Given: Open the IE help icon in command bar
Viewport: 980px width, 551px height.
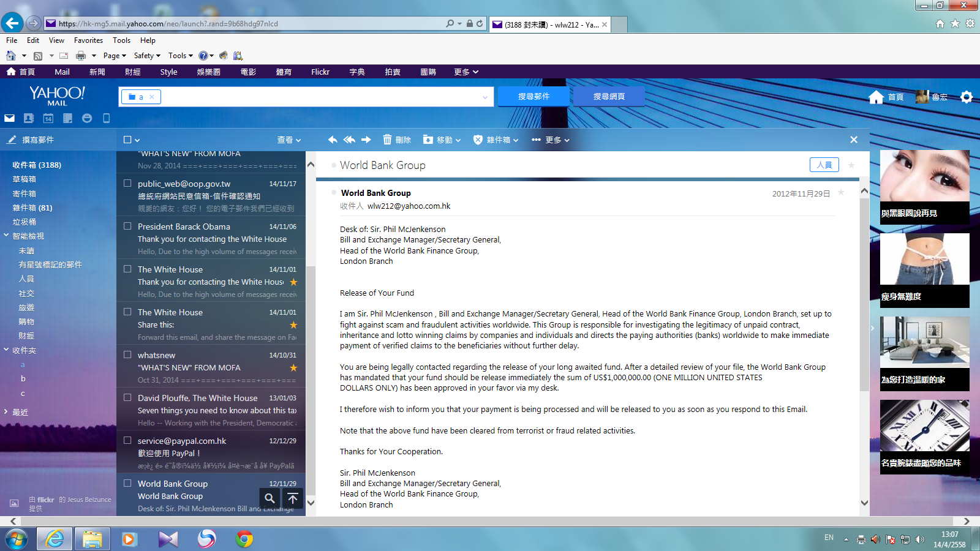Looking at the screenshot, I should coord(203,56).
